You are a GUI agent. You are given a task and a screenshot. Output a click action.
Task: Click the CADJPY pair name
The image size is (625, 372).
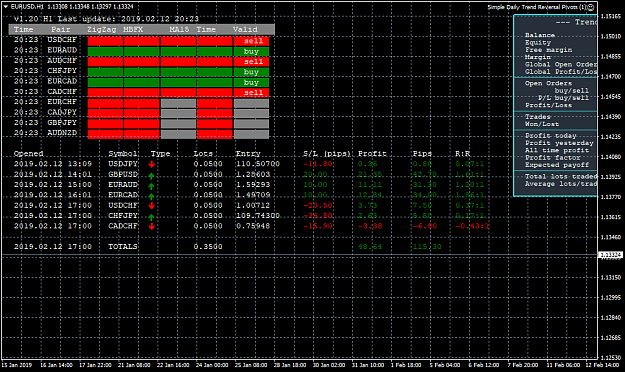[x=62, y=112]
